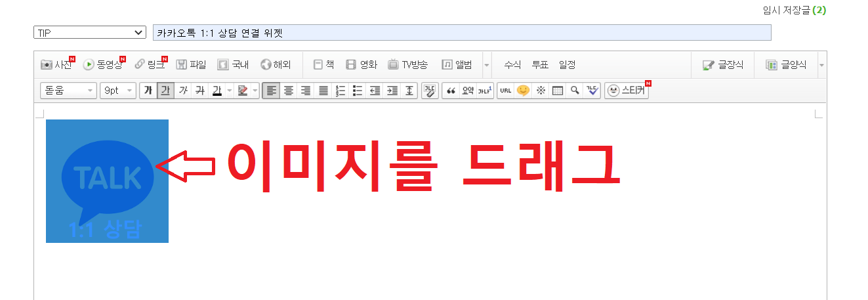
Task: Insert a quotation block
Action: 451,91
